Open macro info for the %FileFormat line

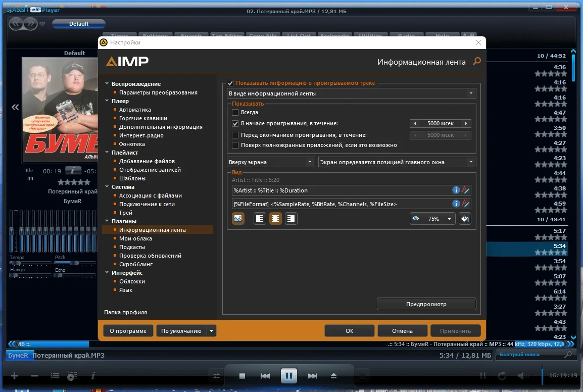pos(456,204)
